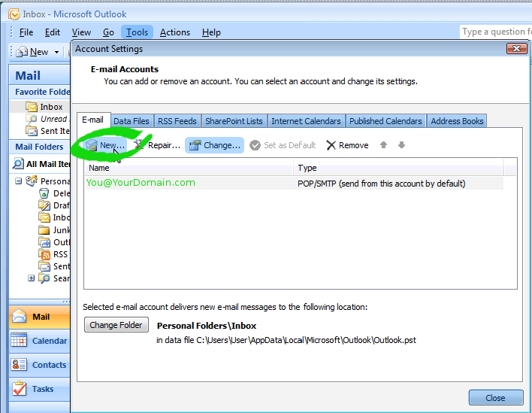Expand the Search Folders node
Image resolution: width=532 pixels, height=413 pixels.
(x=32, y=278)
